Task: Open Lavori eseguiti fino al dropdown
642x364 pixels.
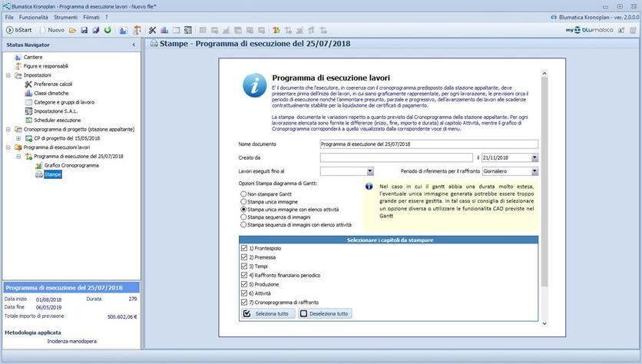Action: (x=370, y=171)
